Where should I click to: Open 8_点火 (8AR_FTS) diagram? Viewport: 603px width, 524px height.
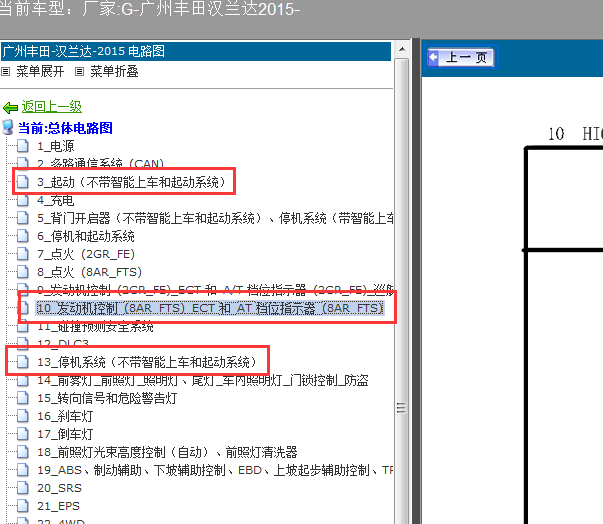[x=89, y=272]
